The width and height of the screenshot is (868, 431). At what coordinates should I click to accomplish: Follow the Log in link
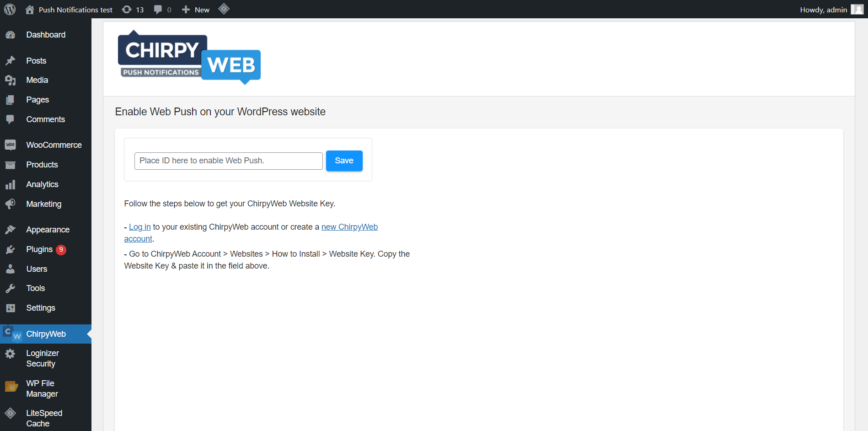[x=140, y=227]
